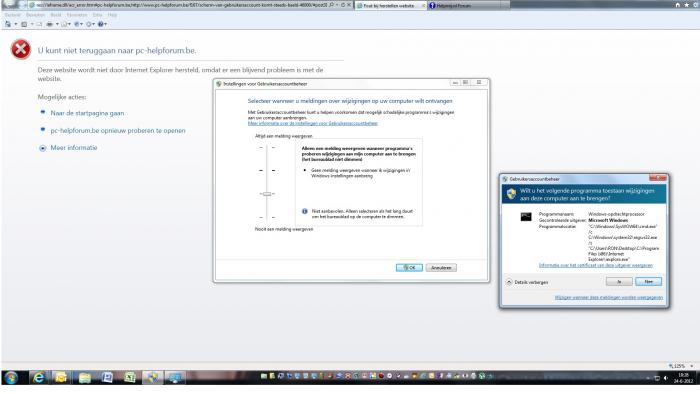Viewport: 700px width, 394px height.
Task: Click the refresh icon in the address bar
Action: pos(343,5)
